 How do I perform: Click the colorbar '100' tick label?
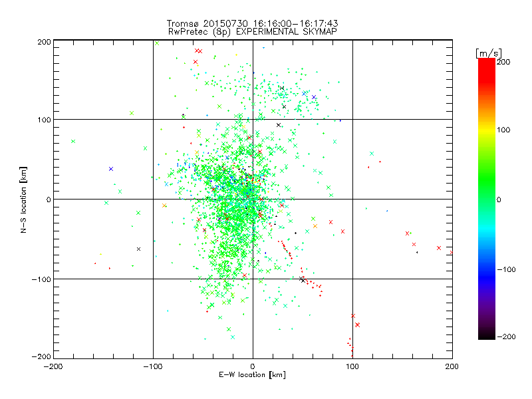click(503, 130)
